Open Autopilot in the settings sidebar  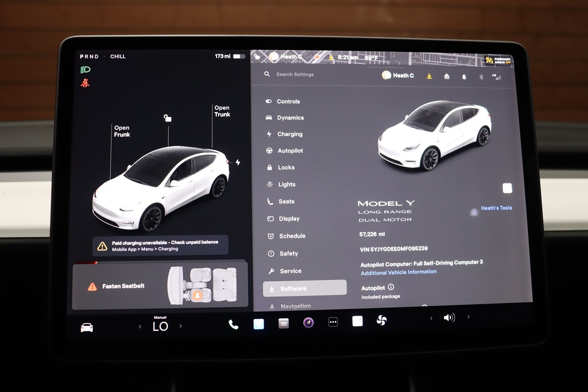point(290,151)
